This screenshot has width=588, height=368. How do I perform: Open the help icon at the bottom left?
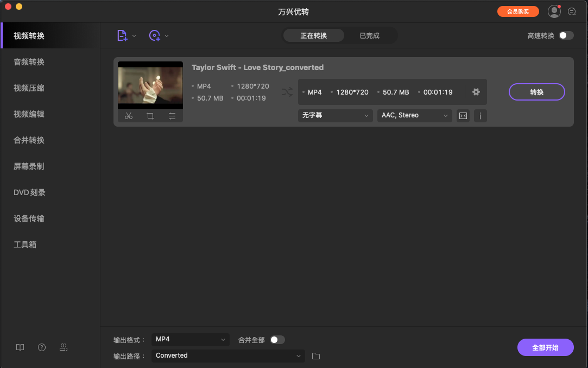pos(42,347)
